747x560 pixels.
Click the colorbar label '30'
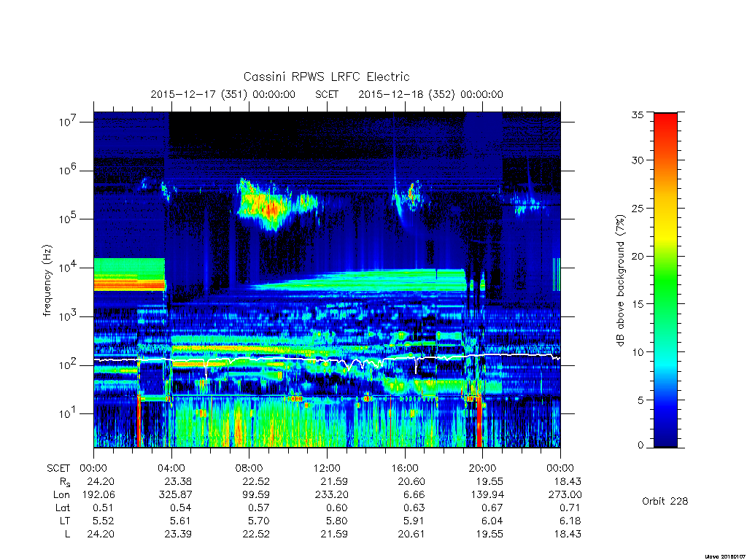click(x=637, y=160)
